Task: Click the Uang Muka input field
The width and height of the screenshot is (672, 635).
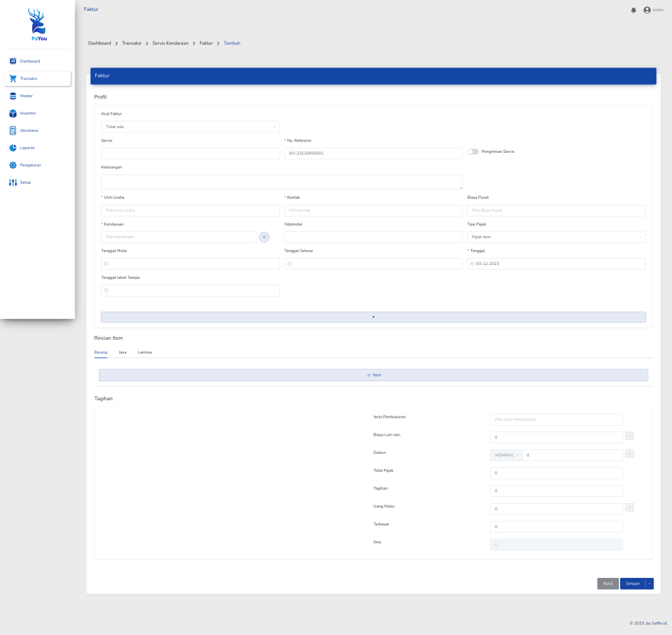Action: click(x=556, y=508)
